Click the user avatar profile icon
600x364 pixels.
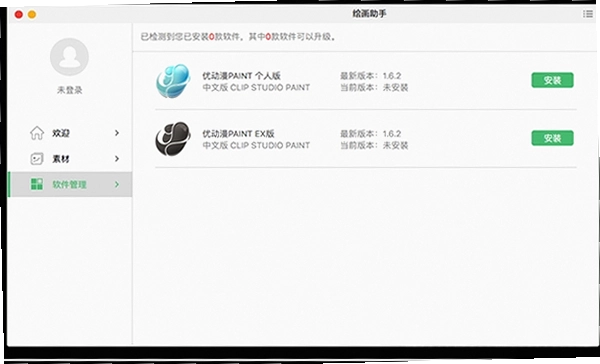[69, 57]
